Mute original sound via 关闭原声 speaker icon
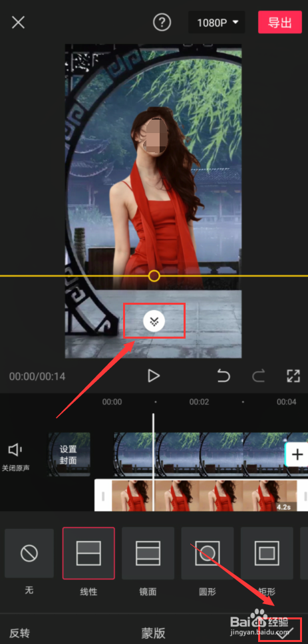Screen dimensions: 308x644 click(x=15, y=456)
